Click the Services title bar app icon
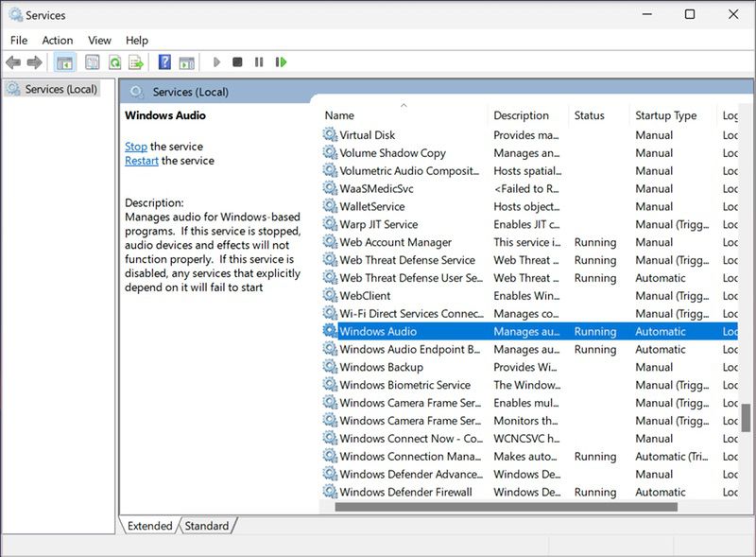Screen dimensions: 756x557 point(15,15)
